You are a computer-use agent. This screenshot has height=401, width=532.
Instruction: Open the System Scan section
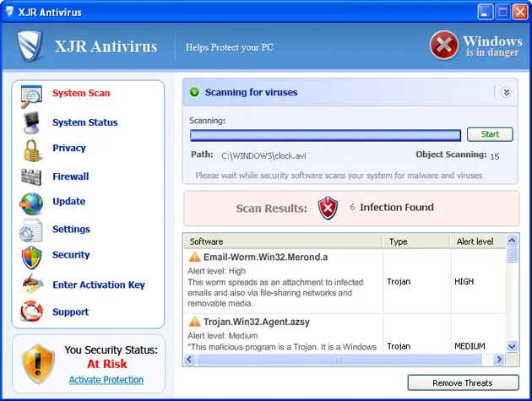tap(81, 93)
